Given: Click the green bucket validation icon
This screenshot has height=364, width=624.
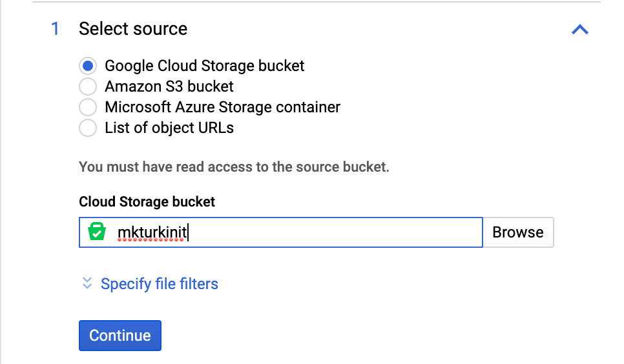Looking at the screenshot, I should coord(97,232).
